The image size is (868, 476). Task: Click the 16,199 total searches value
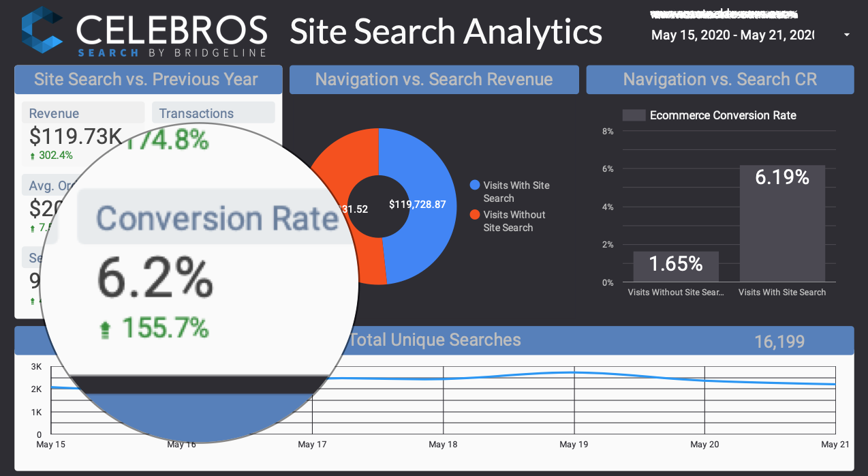(779, 341)
